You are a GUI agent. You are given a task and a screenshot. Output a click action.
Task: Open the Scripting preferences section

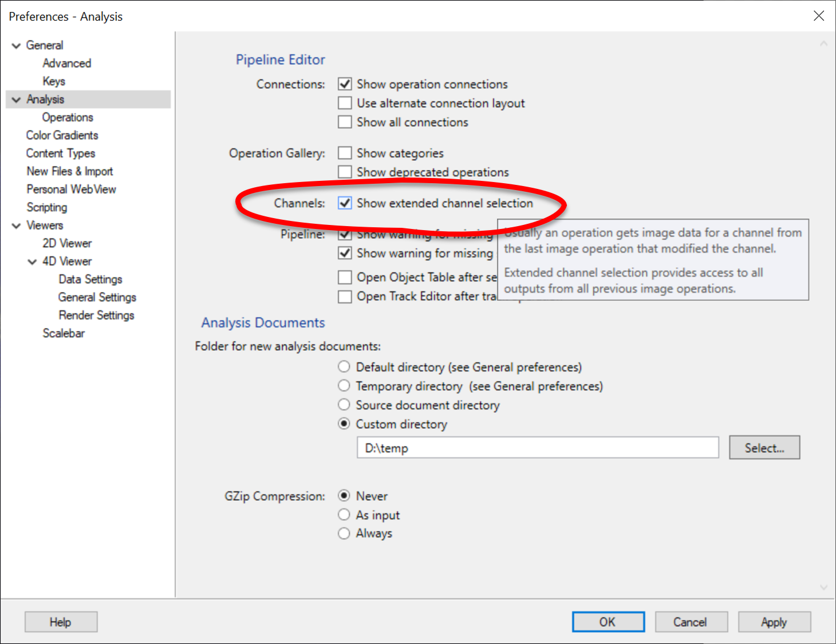click(47, 207)
